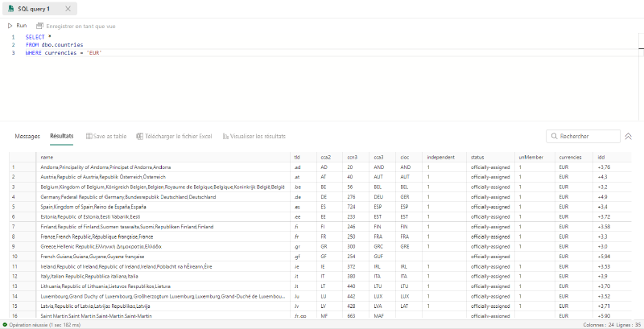Click the Télécharger le fichier Excel icon
This screenshot has height=329, width=644.
pyautogui.click(x=139, y=136)
